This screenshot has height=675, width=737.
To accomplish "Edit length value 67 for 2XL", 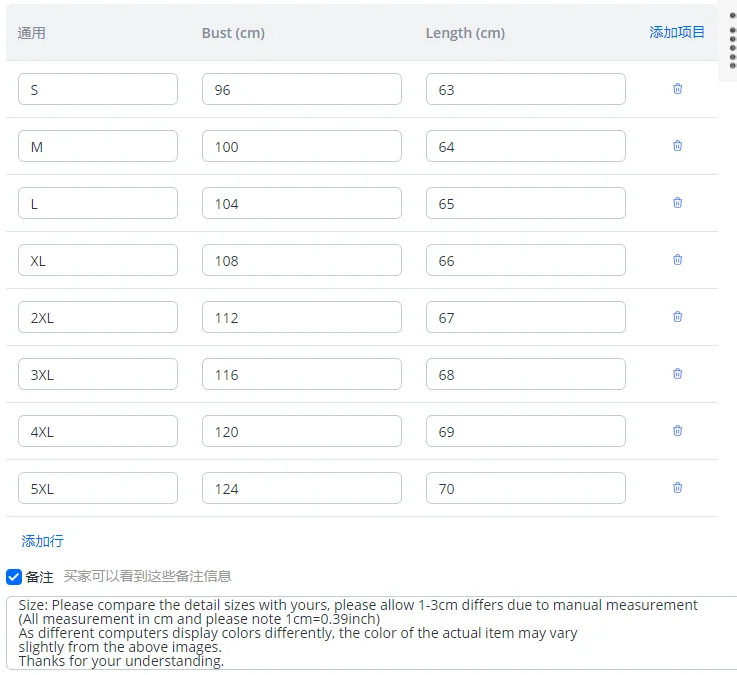I will coord(525,317).
